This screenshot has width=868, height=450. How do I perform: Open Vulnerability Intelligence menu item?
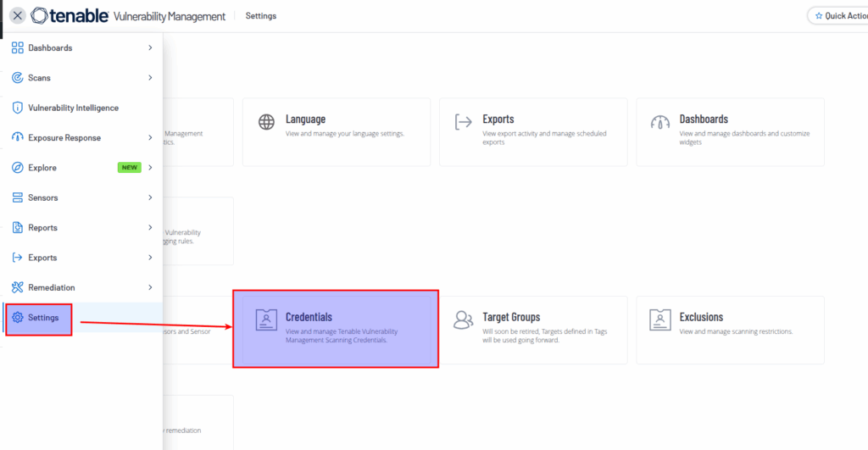(x=73, y=108)
